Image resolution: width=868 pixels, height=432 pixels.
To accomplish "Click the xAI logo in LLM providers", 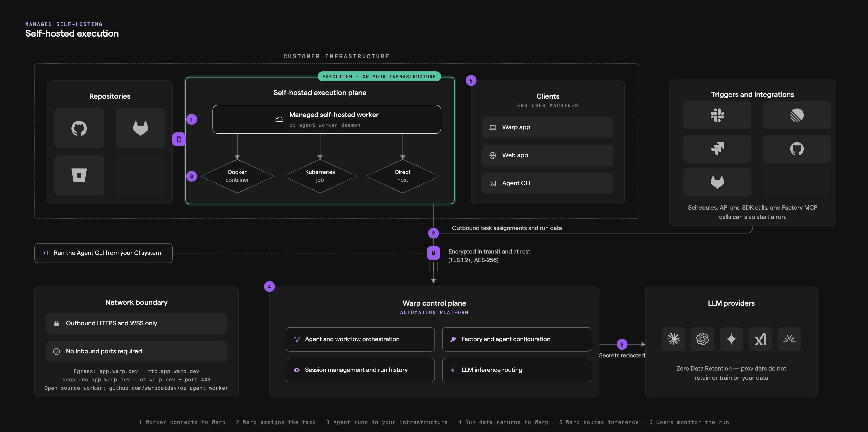I will pos(760,339).
